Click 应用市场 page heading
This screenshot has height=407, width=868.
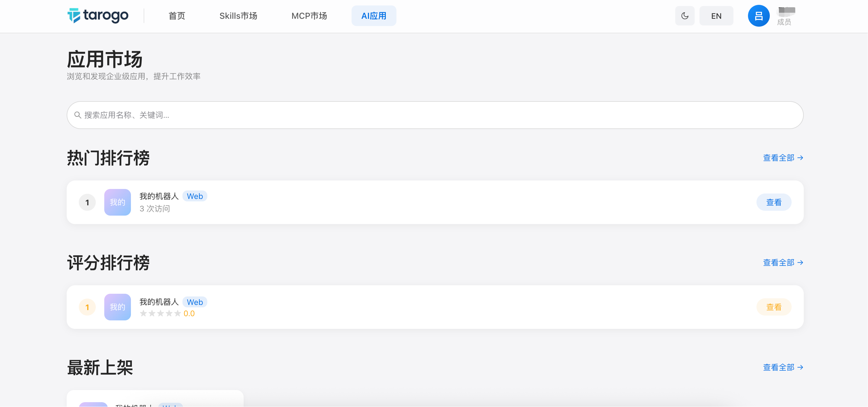click(105, 59)
